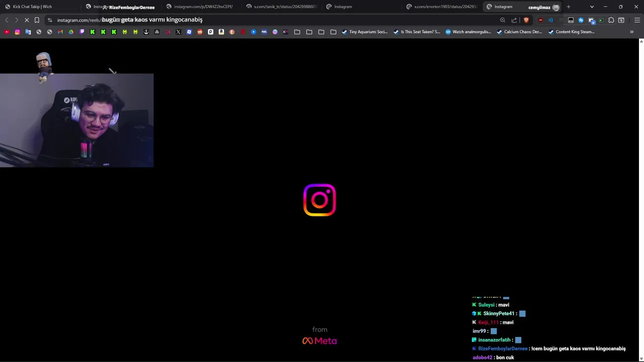Open a new tab with plus button
The width and height of the screenshot is (644, 362).
click(x=569, y=7)
